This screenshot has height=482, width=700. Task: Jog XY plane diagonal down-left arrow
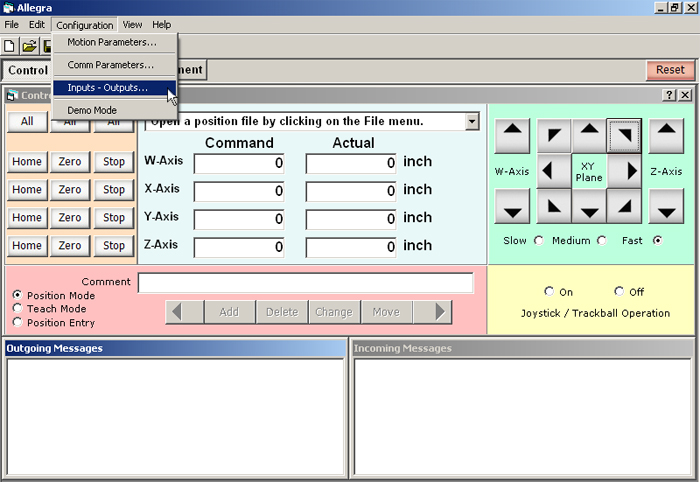click(554, 206)
